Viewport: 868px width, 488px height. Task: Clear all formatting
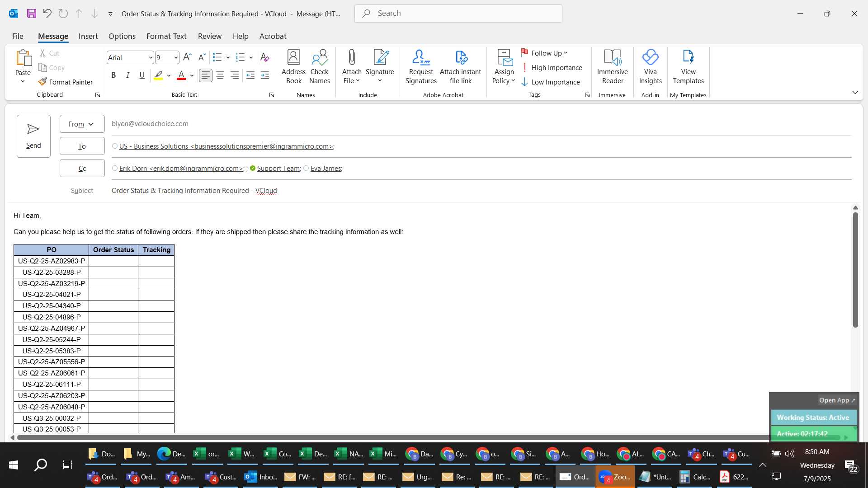tap(265, 57)
